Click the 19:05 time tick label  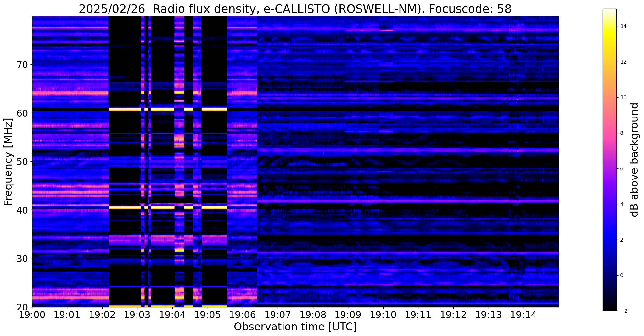click(208, 314)
